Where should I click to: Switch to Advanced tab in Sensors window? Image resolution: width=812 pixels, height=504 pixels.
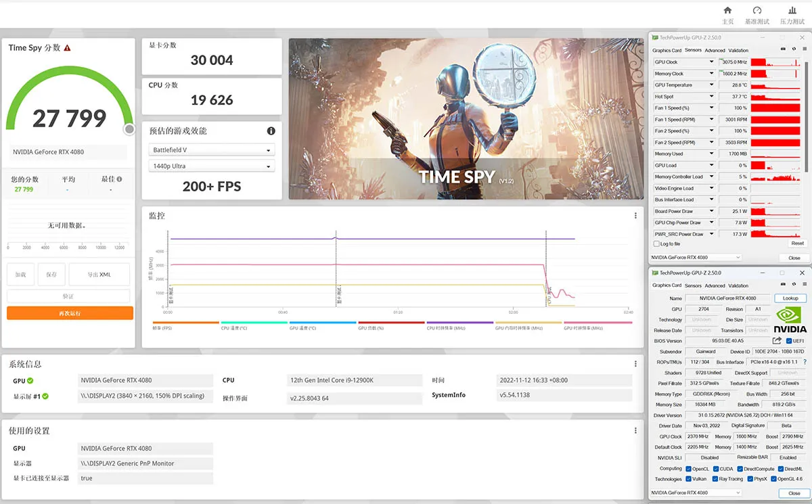point(715,50)
